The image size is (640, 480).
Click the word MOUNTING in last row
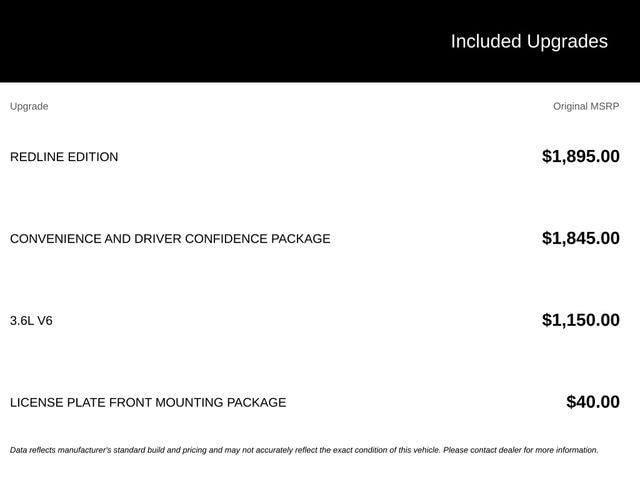[x=189, y=402]
